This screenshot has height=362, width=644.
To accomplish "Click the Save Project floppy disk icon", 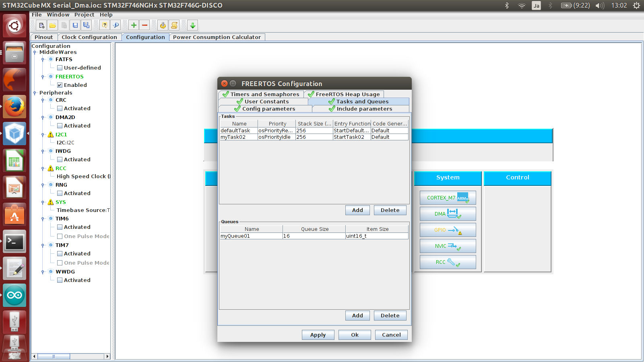I will pyautogui.click(x=75, y=25).
